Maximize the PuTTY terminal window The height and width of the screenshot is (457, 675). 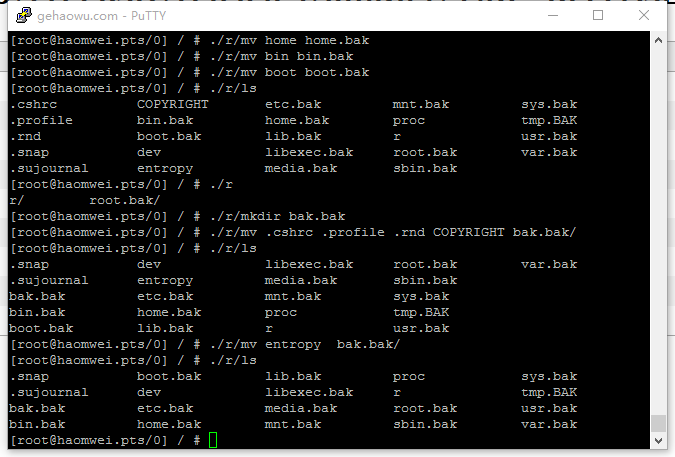point(598,15)
